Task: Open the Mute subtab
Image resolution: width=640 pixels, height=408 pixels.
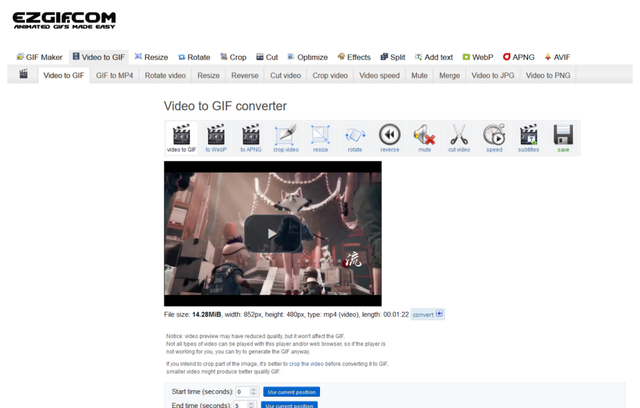Action: (x=419, y=75)
